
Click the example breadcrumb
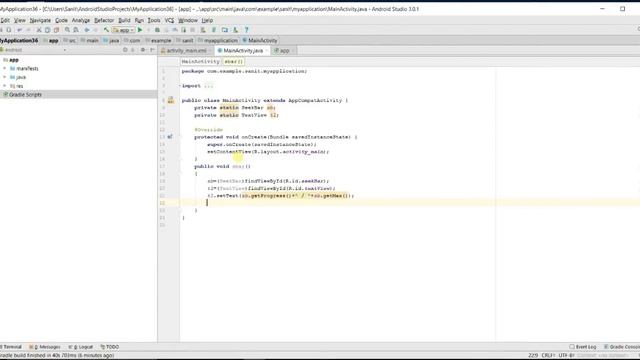(158, 40)
